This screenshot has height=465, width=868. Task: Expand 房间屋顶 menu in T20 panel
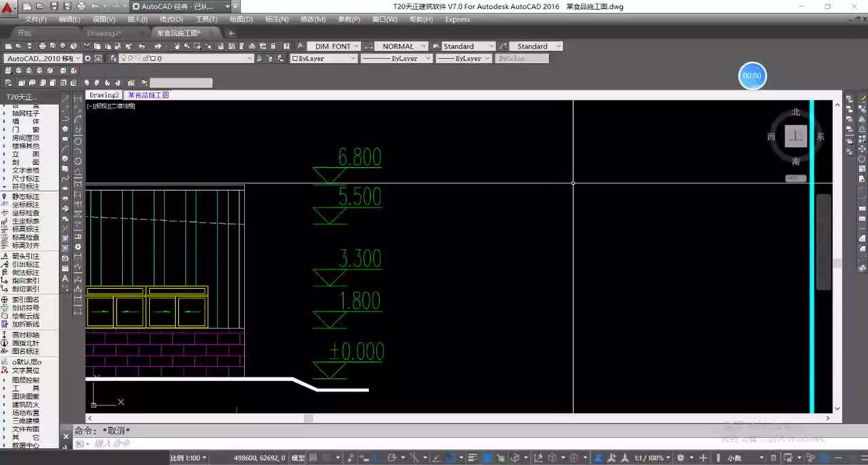(25, 138)
